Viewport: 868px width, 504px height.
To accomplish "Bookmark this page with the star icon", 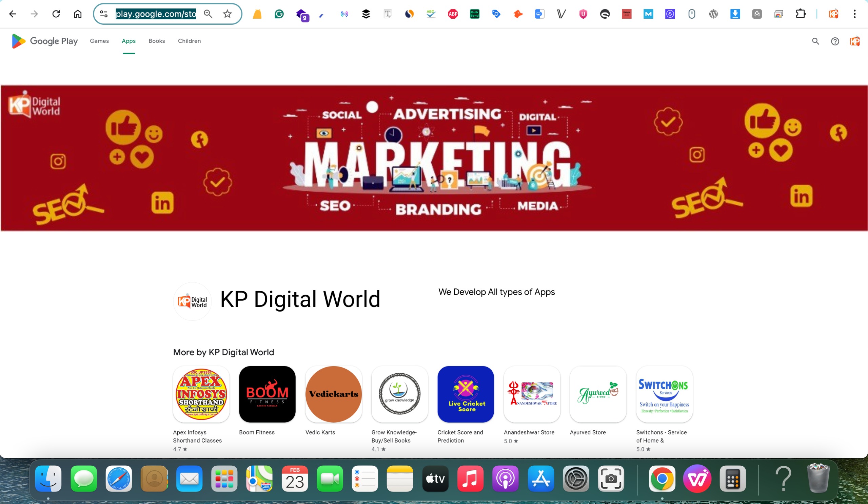I will click(x=227, y=14).
